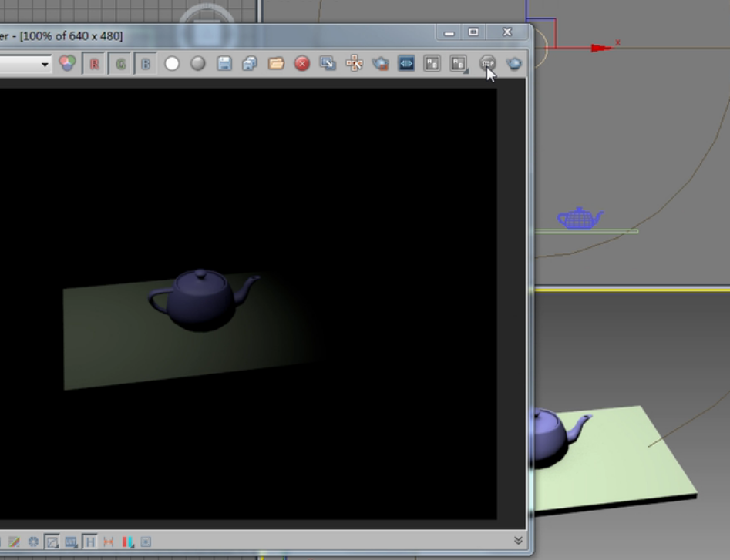Enable monochromatic mode gray sphere

coord(198,64)
